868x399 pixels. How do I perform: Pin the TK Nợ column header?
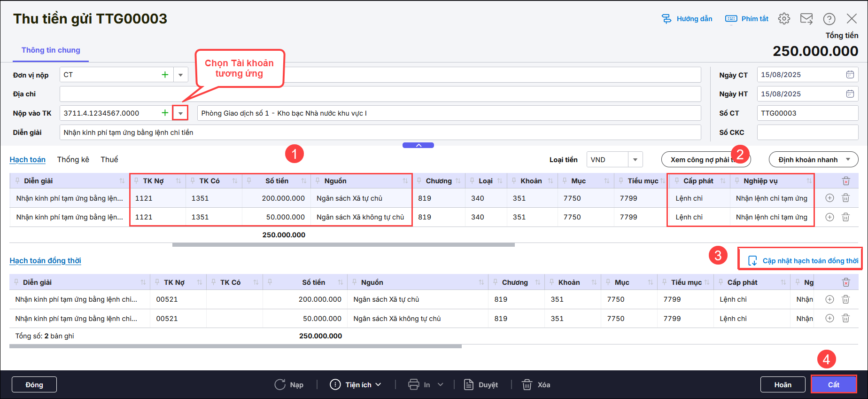tap(136, 181)
